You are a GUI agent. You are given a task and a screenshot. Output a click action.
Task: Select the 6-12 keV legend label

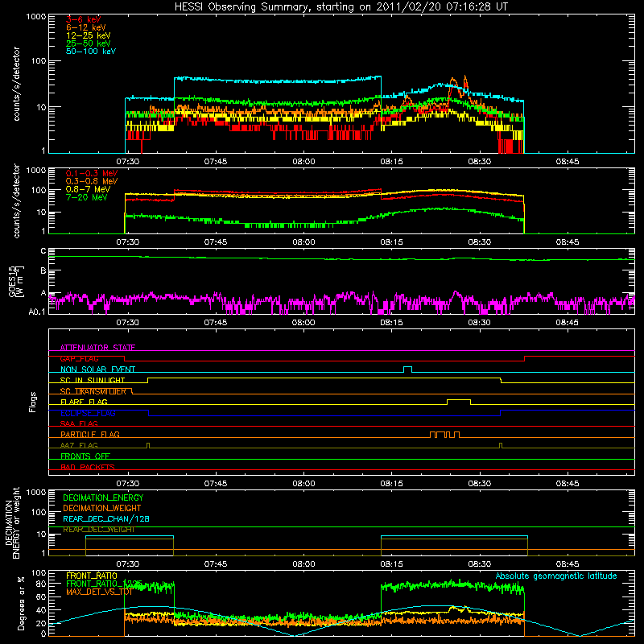pyautogui.click(x=86, y=27)
